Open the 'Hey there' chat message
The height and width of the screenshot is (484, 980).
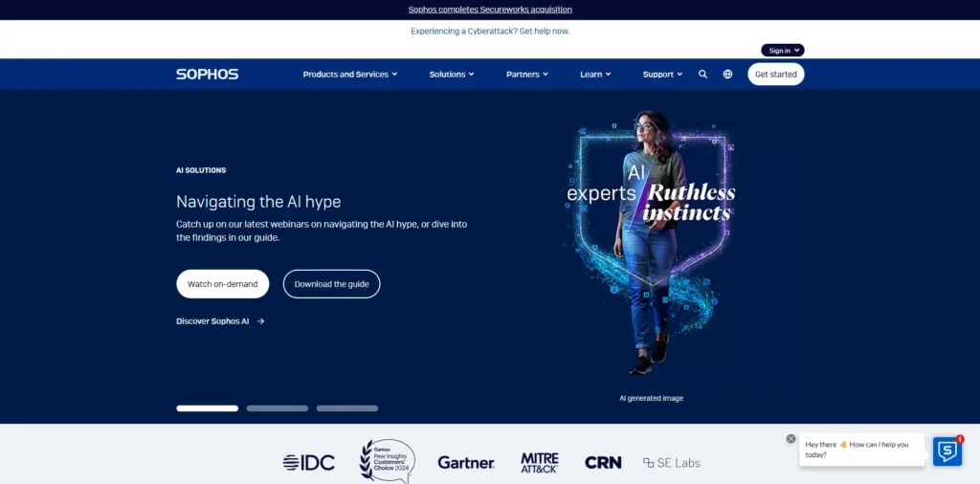[x=862, y=450]
